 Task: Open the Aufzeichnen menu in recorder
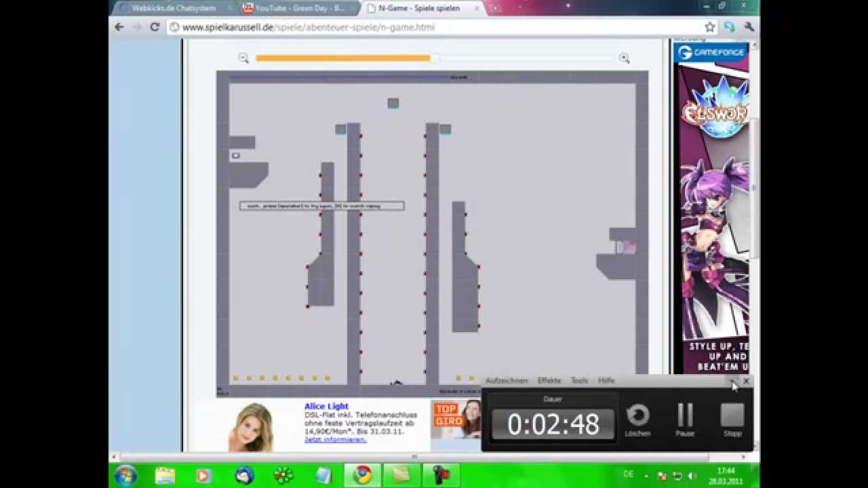click(507, 381)
